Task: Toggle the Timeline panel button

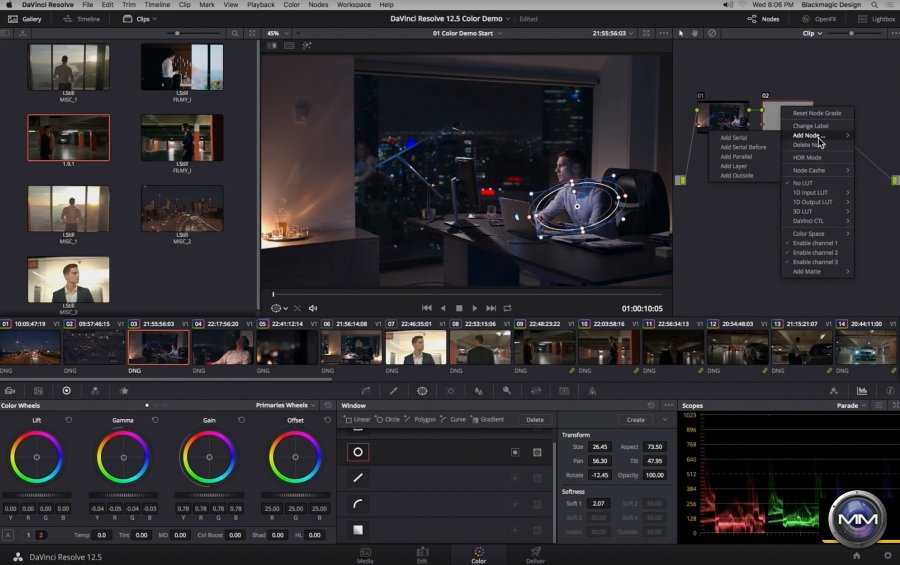Action: click(82, 19)
